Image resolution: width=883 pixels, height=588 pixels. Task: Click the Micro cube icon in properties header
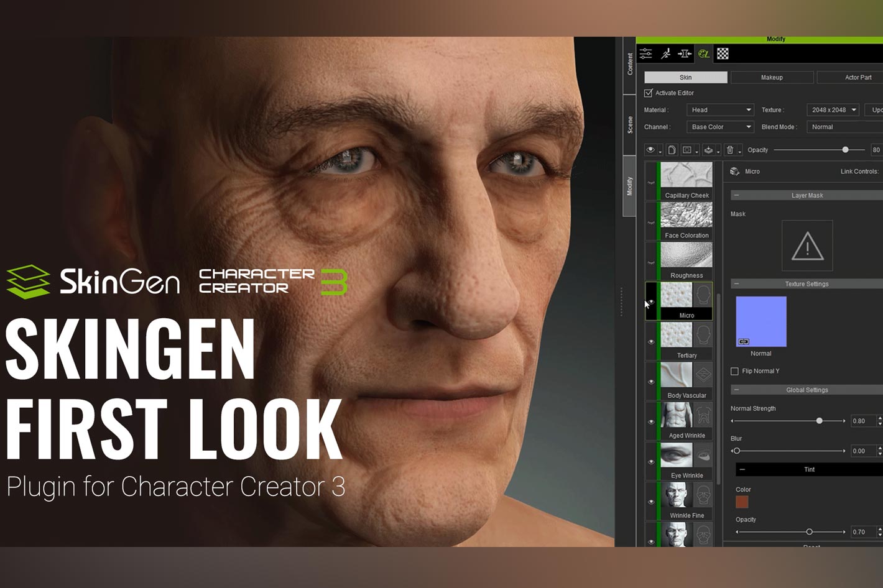tap(734, 172)
